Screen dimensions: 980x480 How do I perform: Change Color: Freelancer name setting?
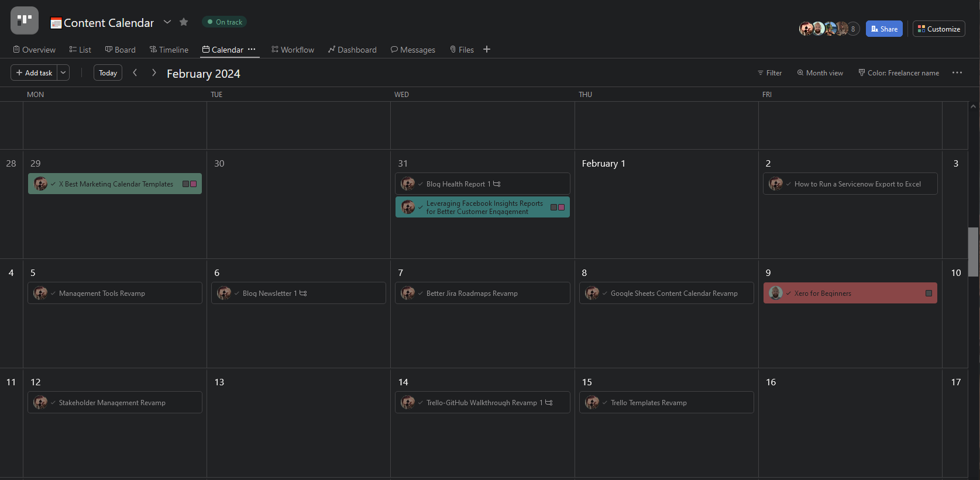[899, 73]
